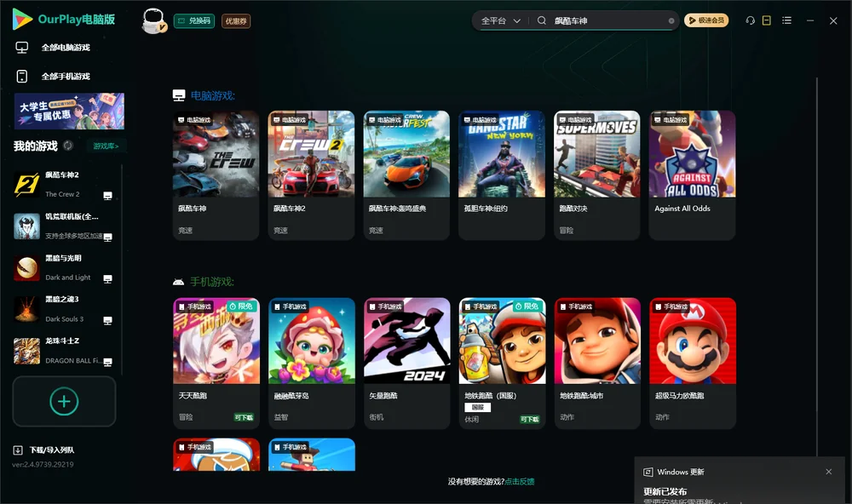
Task: Open the Against All Odds game card
Action: pyautogui.click(x=692, y=175)
